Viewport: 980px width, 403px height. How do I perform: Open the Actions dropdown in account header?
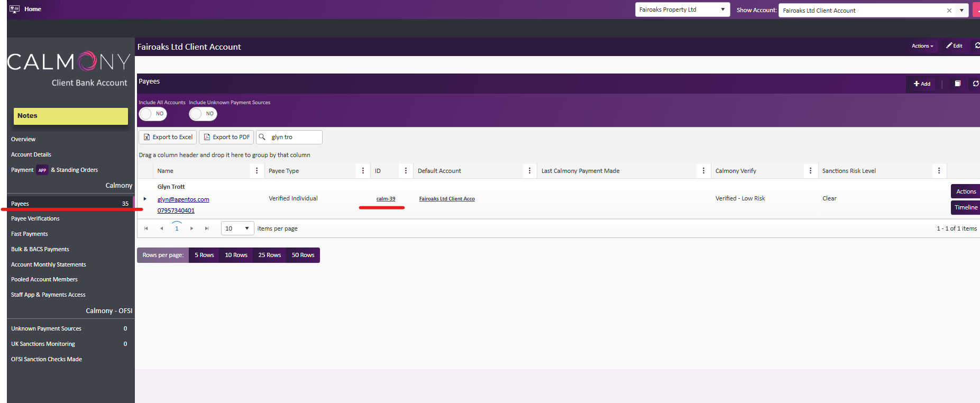922,46
